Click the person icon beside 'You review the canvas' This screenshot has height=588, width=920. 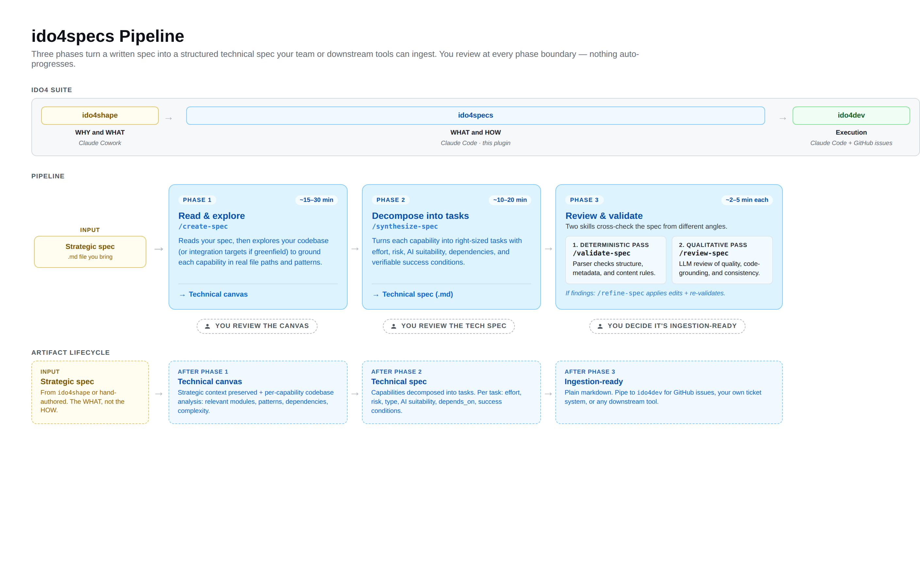tap(207, 326)
